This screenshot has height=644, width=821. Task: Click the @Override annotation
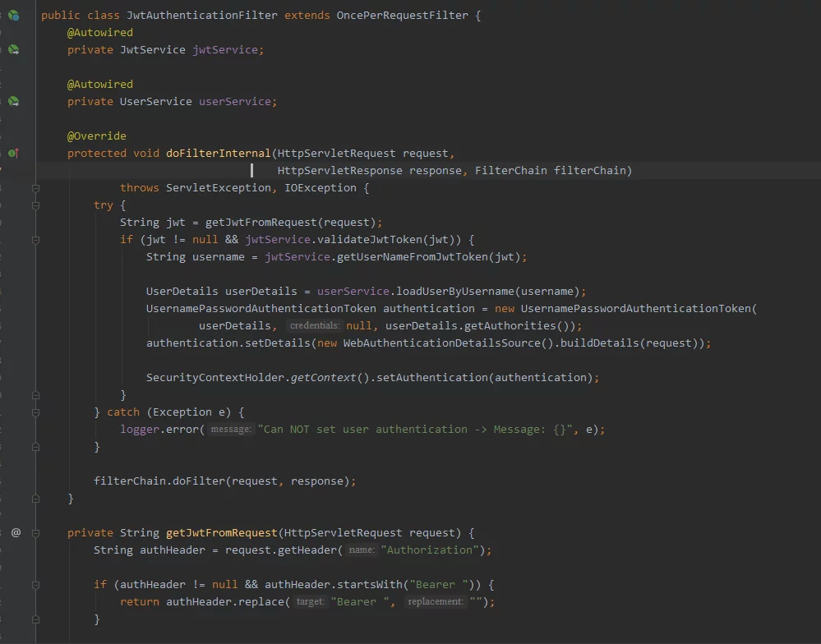coord(97,136)
